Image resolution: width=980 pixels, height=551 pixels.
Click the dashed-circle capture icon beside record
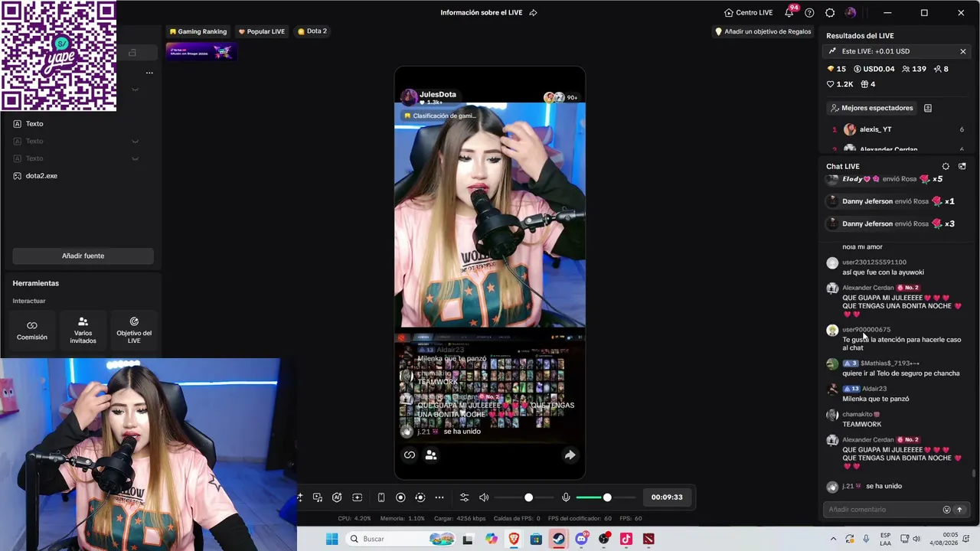click(x=420, y=497)
